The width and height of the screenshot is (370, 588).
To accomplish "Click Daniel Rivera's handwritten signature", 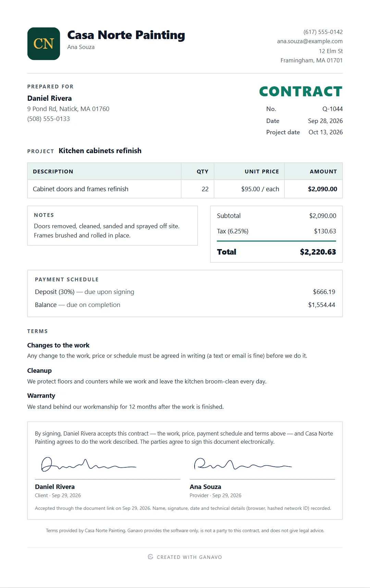I will [x=89, y=465].
